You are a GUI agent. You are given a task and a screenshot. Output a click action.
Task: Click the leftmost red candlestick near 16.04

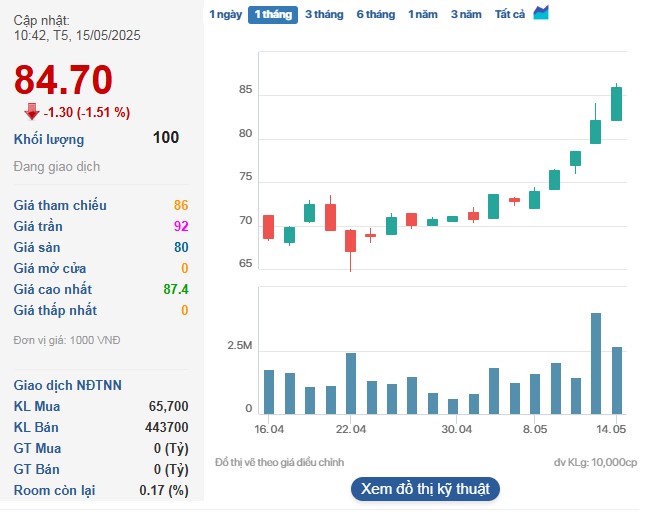click(268, 227)
